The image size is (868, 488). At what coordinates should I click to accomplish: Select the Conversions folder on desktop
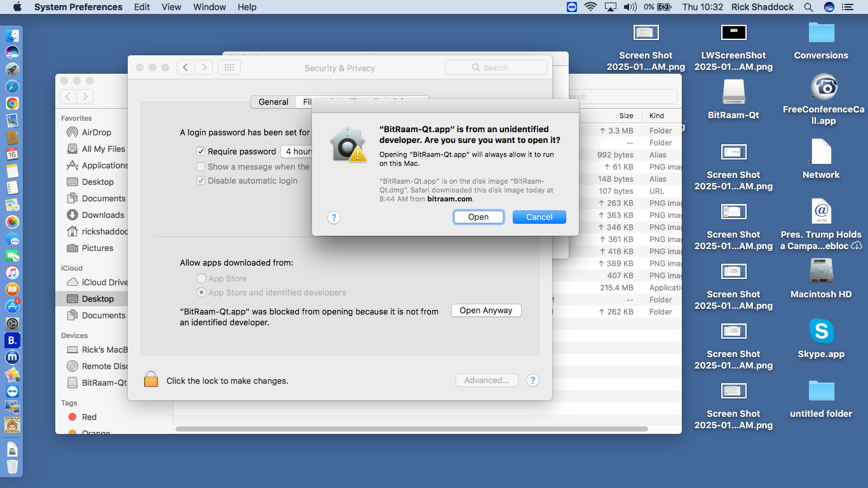pos(821,41)
